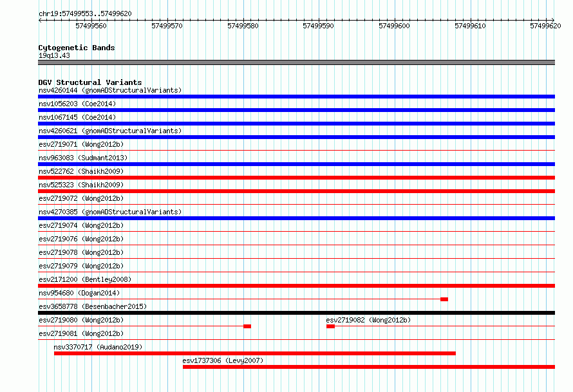This screenshot has height=392, width=573.
Task: Open esv2719081 (Wong2012b) entry
Action: [81, 333]
